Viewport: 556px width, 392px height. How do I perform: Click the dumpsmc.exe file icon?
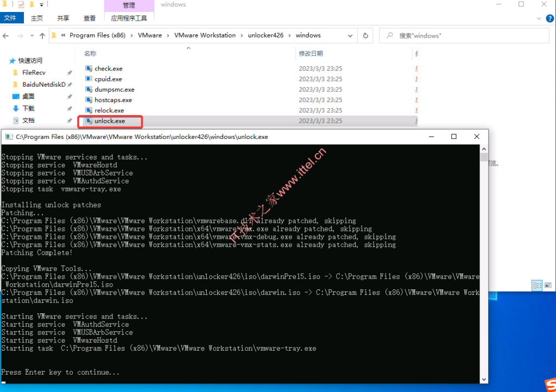[89, 90]
